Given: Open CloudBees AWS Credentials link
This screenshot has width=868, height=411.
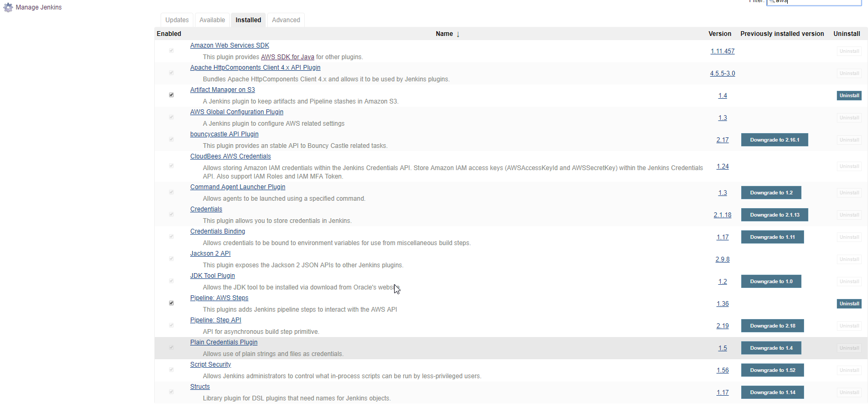Looking at the screenshot, I should (230, 156).
